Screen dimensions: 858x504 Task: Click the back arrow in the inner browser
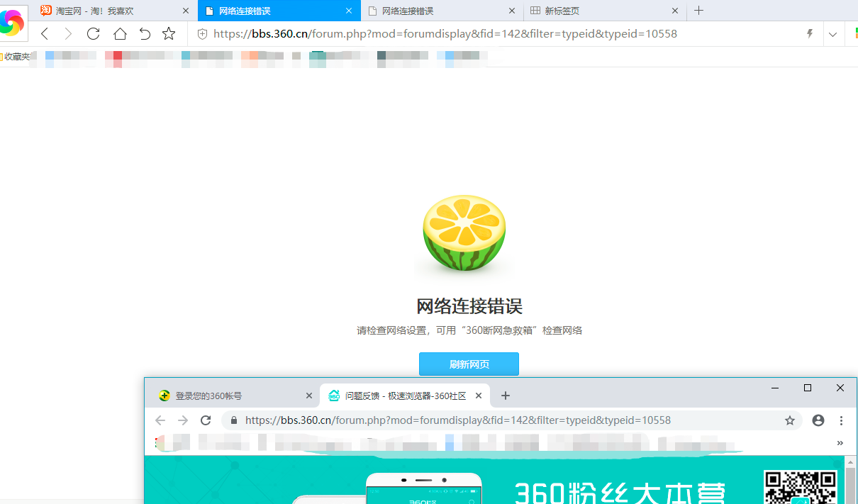(x=161, y=420)
